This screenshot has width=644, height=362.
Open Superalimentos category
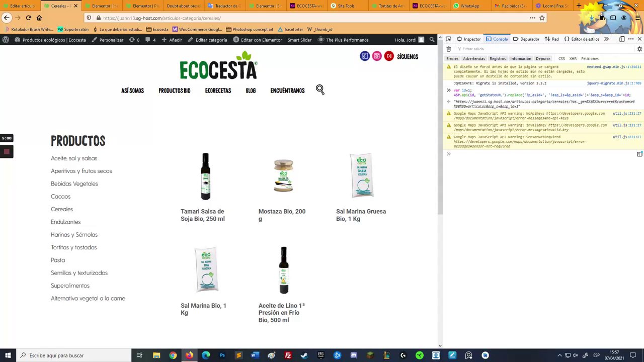(x=70, y=286)
